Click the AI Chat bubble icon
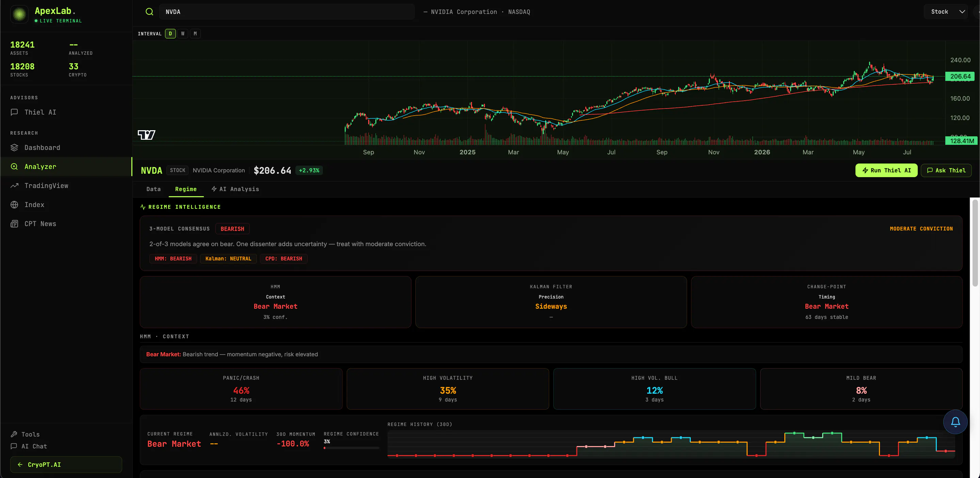The width and height of the screenshot is (980, 478). pyautogui.click(x=14, y=446)
